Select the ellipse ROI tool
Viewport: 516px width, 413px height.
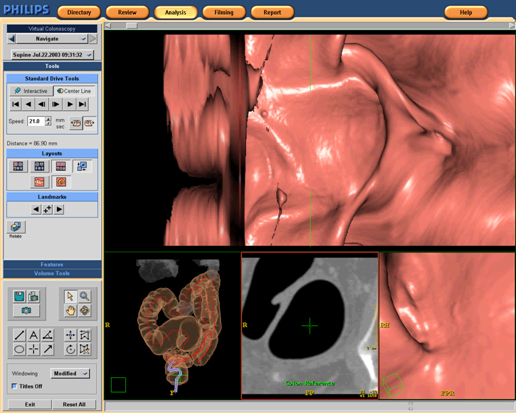coord(19,349)
